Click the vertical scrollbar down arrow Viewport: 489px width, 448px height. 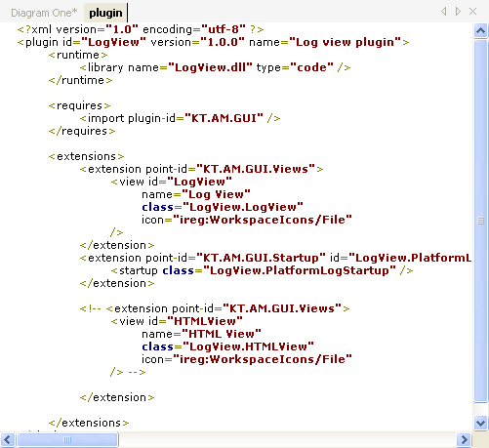[480, 423]
